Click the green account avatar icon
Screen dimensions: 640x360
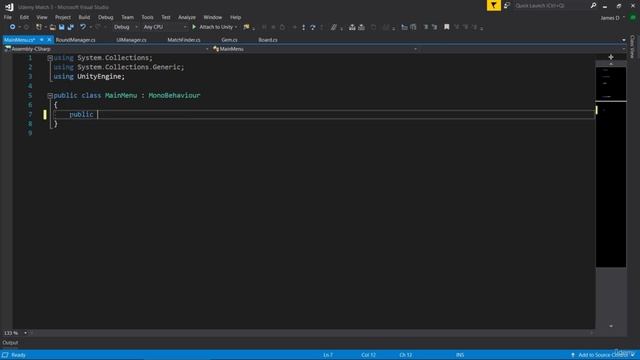[633, 18]
